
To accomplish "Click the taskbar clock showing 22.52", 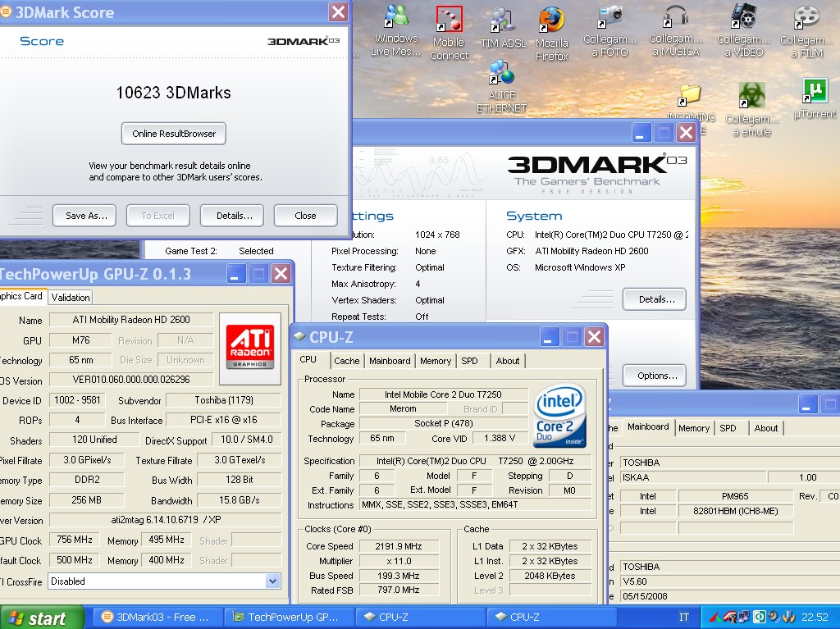I will tap(815, 618).
